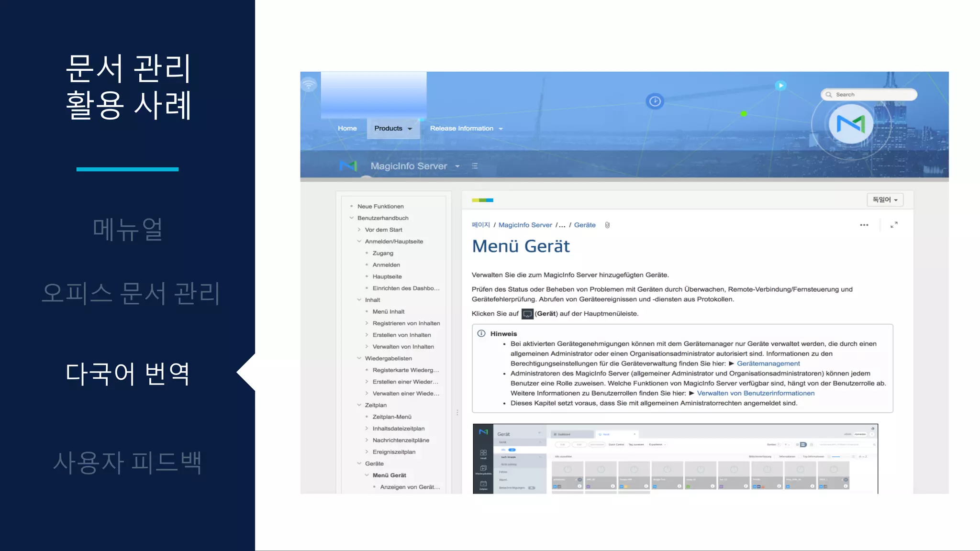Screen dimensions: 980x551
Task: Select 다국어 번역 in the left panel
Action: 127,374
